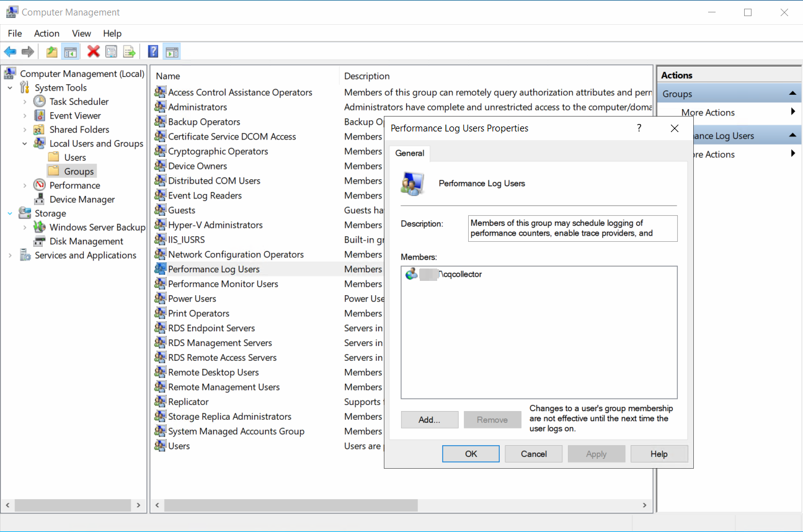Click the blue Help toolbar icon

[153, 51]
